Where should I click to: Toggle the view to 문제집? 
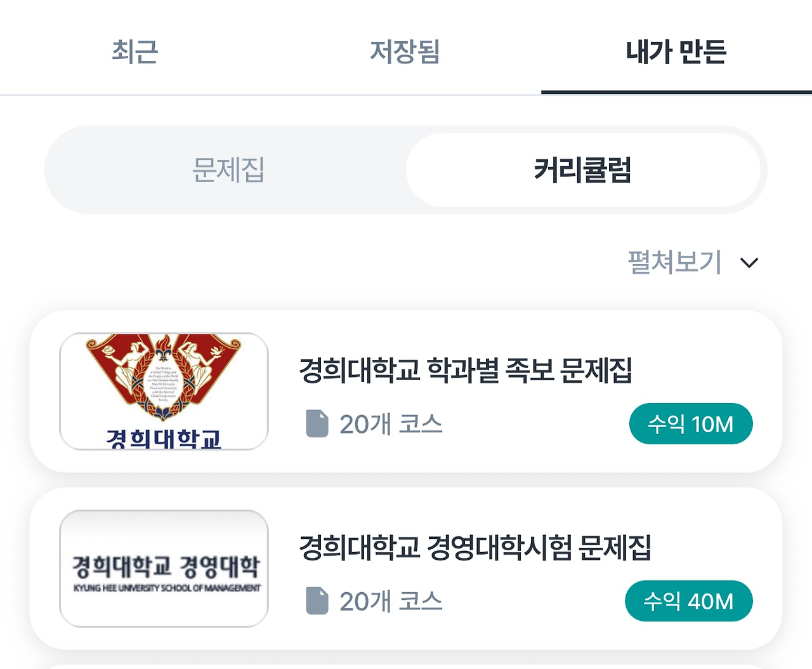coord(228,170)
